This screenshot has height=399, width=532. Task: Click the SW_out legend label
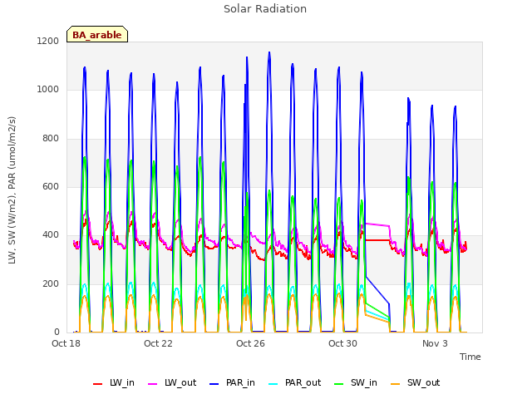(x=423, y=383)
